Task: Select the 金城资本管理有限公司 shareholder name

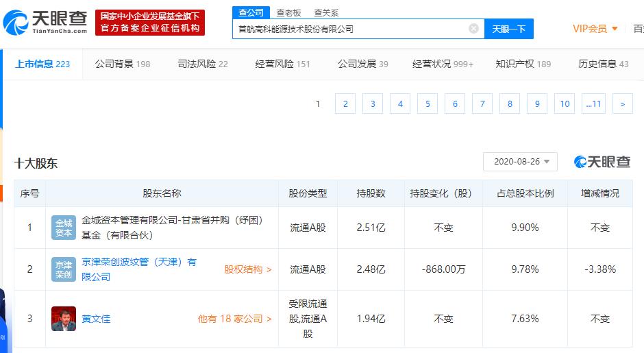Action: coord(172,228)
